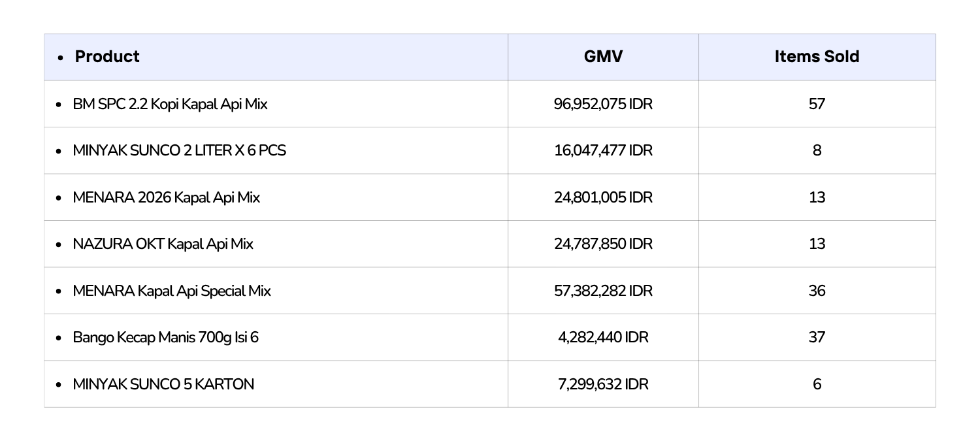
Task: Select the 57 items sold cell
Action: [x=817, y=104]
